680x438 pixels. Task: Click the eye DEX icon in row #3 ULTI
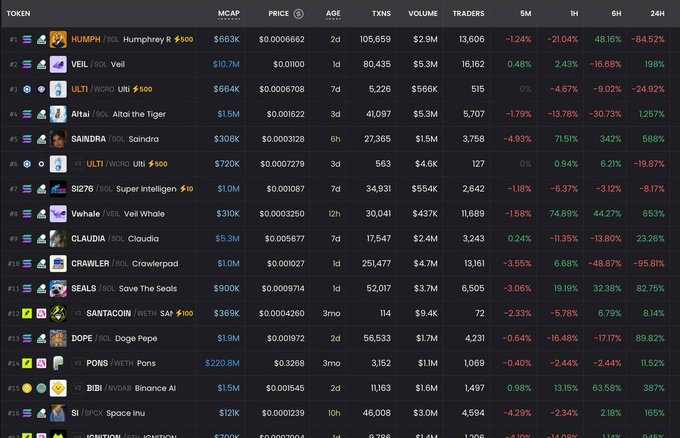click(41, 89)
